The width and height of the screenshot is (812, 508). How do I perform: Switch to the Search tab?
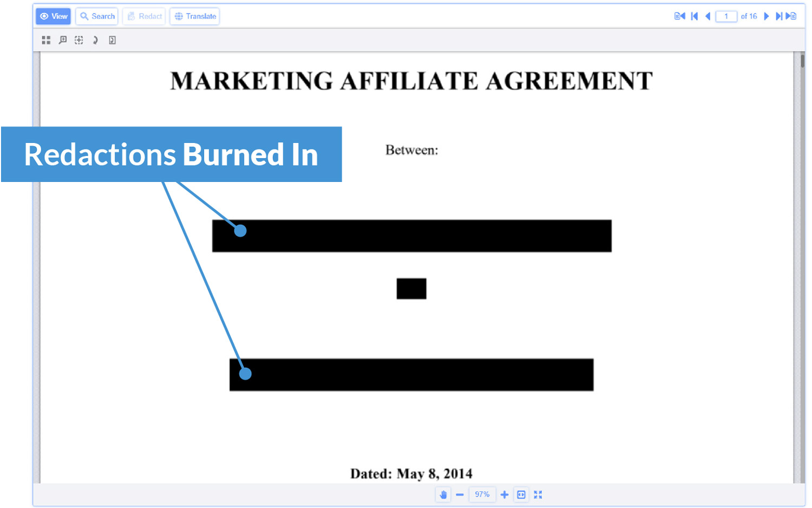tap(96, 16)
